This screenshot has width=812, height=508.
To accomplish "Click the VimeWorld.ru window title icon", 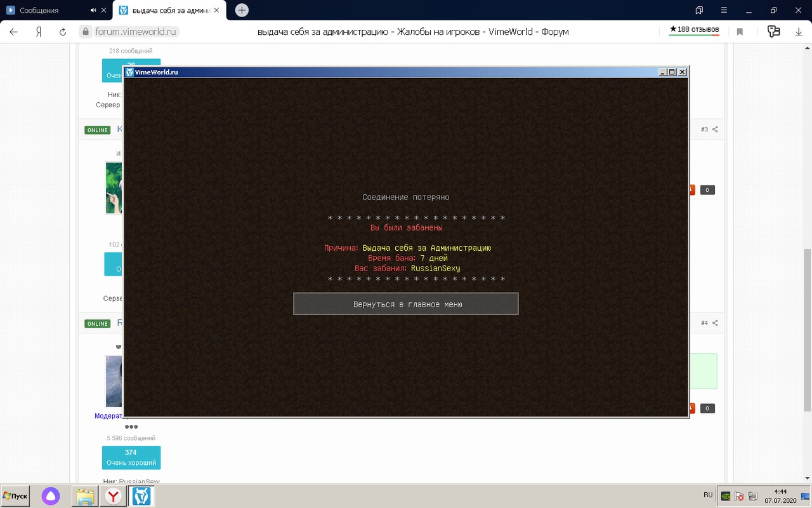I will [x=129, y=72].
